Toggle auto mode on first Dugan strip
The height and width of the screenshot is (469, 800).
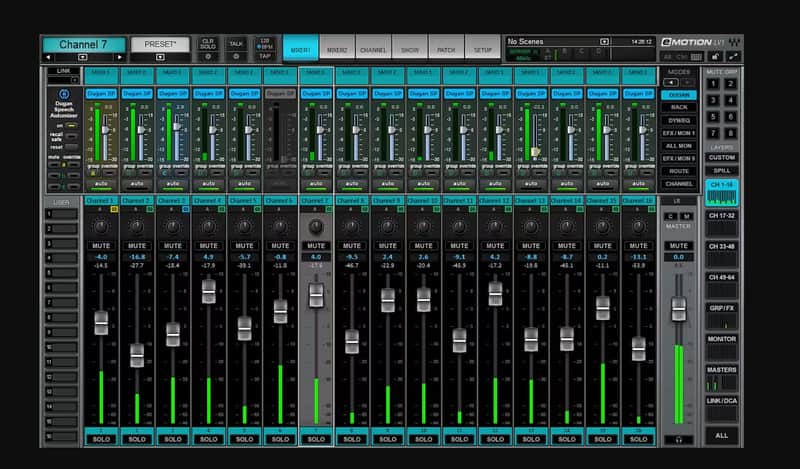click(x=101, y=184)
